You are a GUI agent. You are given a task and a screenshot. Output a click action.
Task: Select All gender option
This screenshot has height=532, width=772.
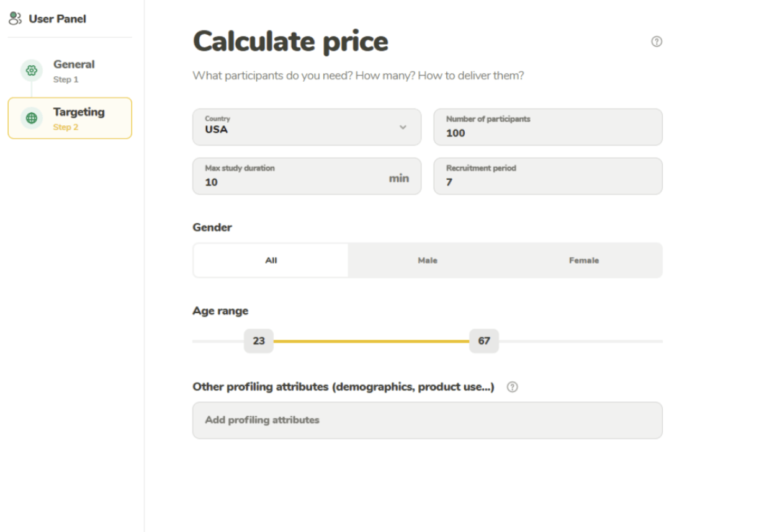271,260
